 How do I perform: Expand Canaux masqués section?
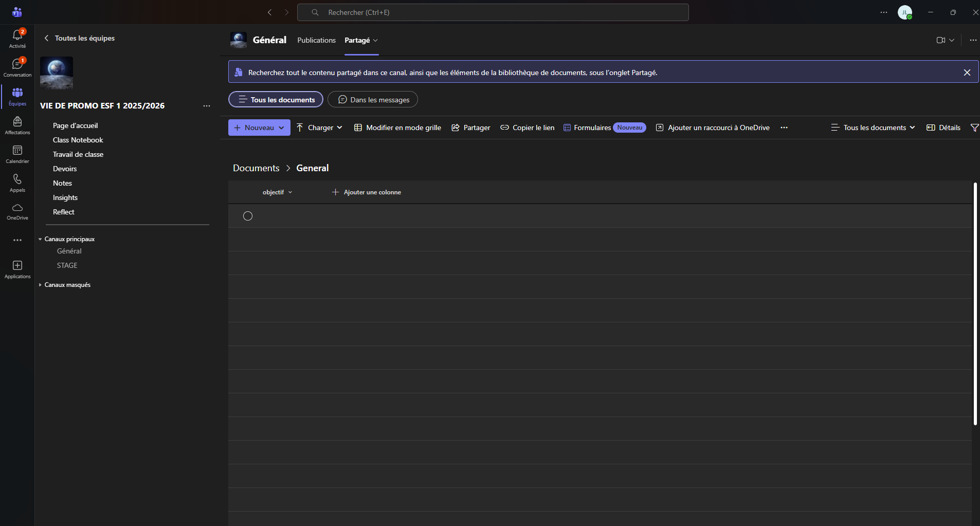pyautogui.click(x=65, y=285)
